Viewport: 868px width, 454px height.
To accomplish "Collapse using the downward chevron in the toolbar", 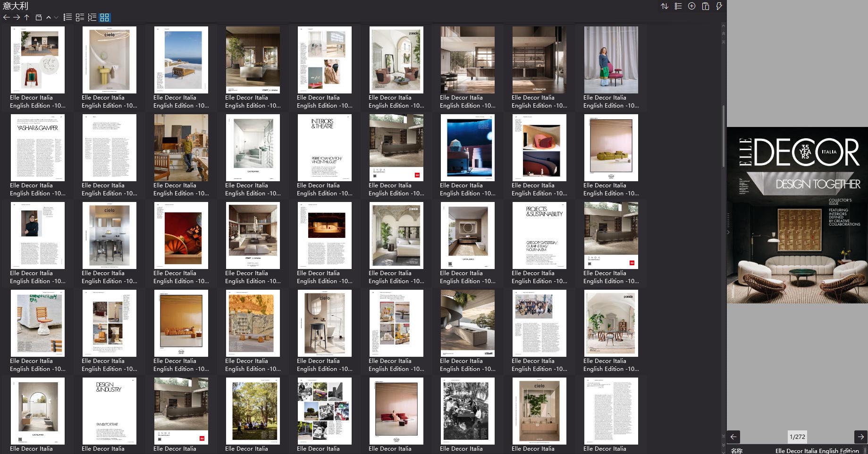I will pyautogui.click(x=55, y=17).
